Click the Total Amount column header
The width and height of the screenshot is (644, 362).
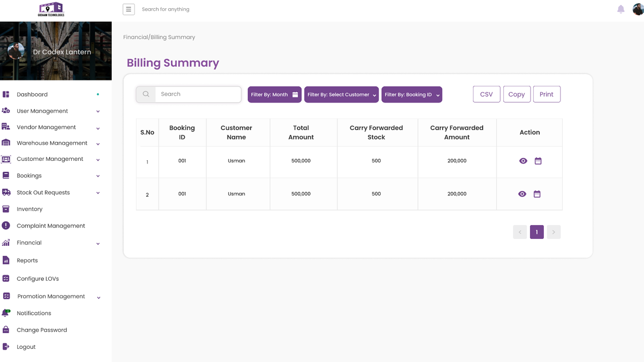point(301,132)
